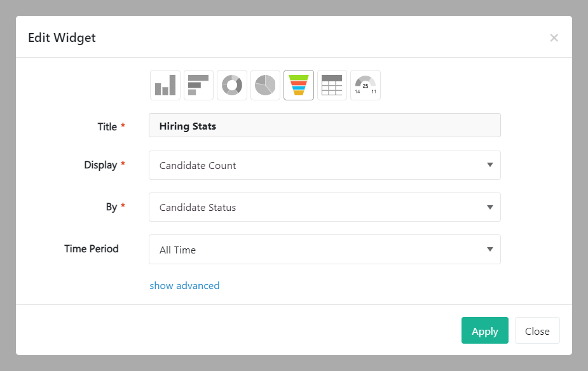This screenshot has width=588, height=371.
Task: Click the Display field label
Action: 100,165
